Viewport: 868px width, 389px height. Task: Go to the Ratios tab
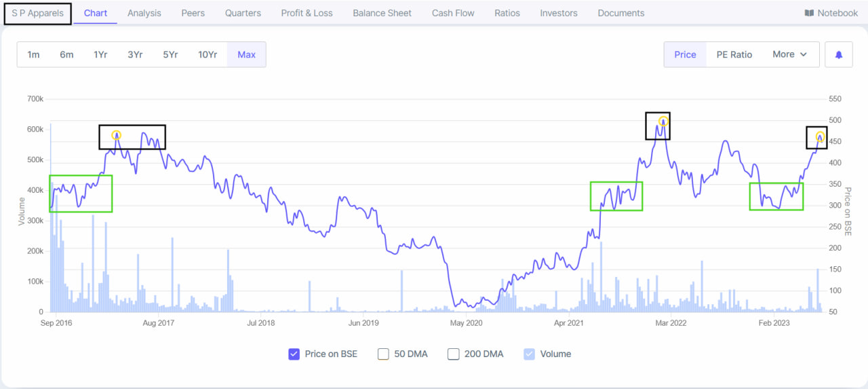coord(507,13)
